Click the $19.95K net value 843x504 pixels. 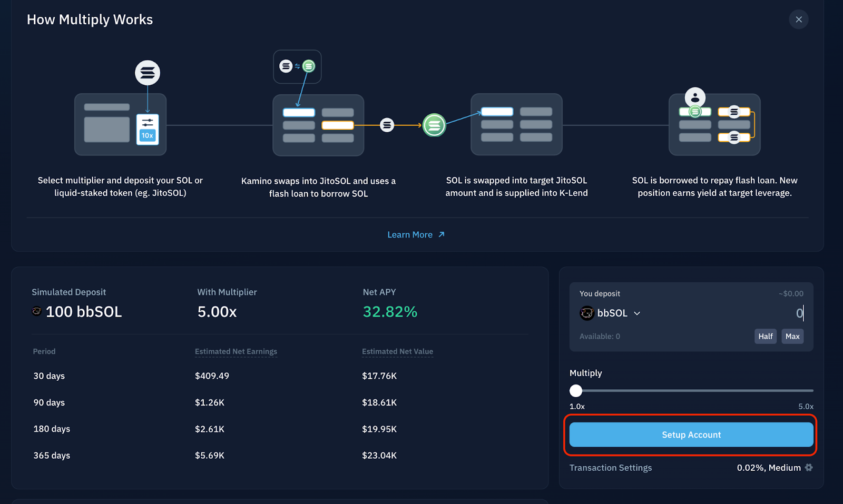tap(379, 429)
